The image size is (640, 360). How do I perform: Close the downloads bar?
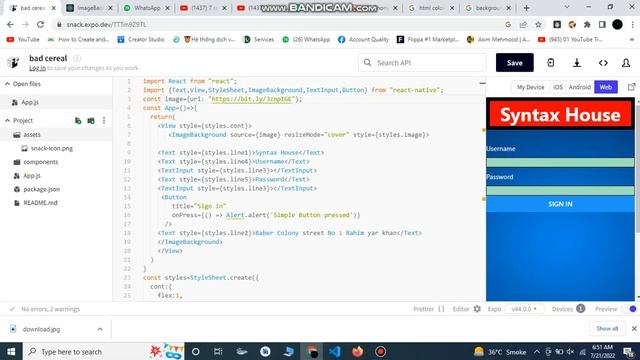click(634, 329)
